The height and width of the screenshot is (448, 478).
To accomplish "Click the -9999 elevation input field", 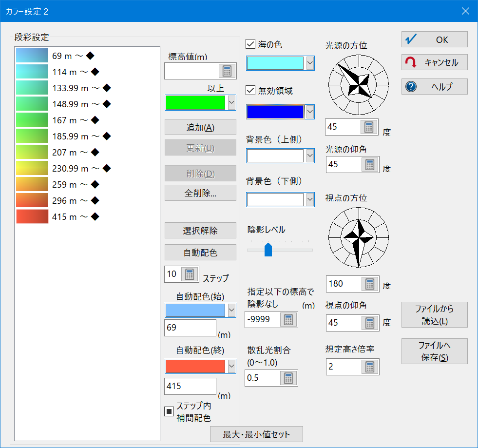I will tap(263, 320).
